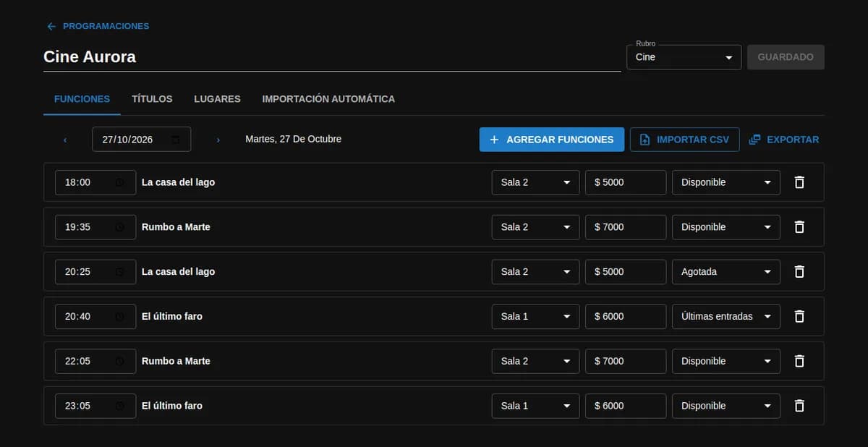
Task: Edit the $ 6000 price of 23:05 function
Action: tap(626, 406)
